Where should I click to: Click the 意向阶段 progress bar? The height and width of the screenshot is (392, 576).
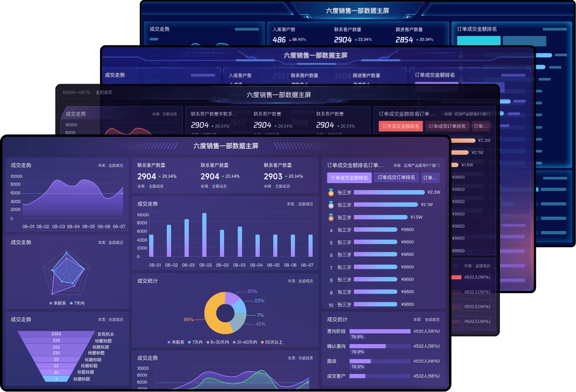[380, 331]
